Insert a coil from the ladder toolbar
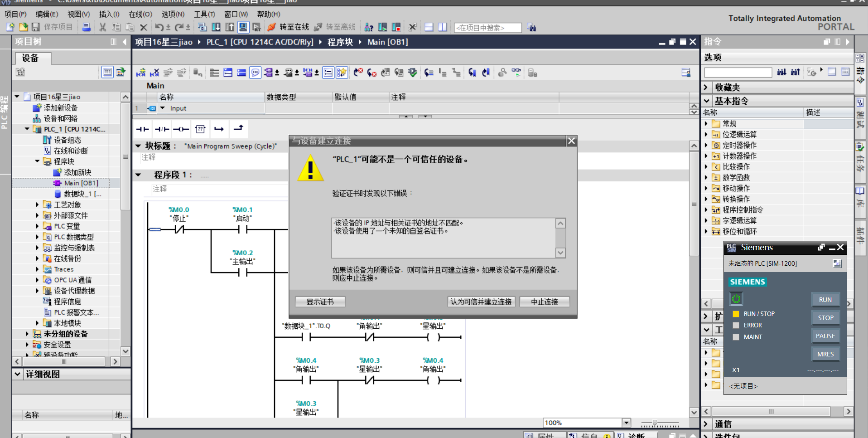 181,129
